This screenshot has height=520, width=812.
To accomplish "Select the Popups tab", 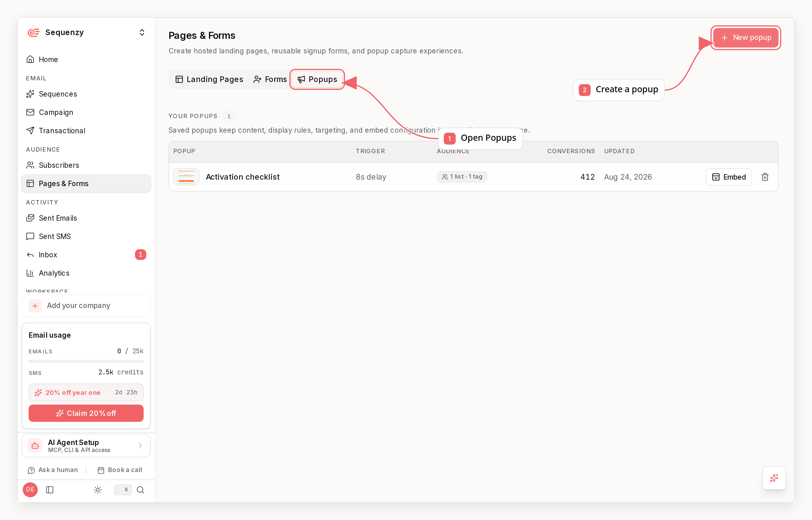I will click(317, 79).
